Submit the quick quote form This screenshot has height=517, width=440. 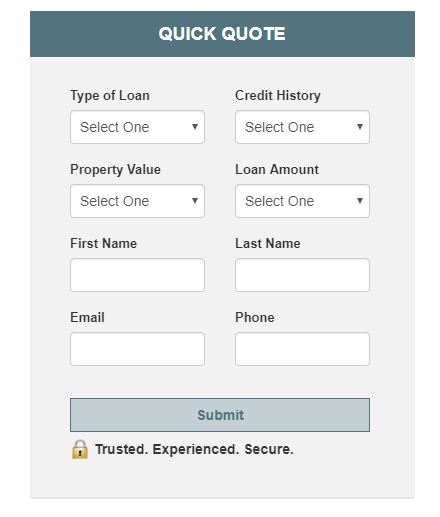pos(220,415)
